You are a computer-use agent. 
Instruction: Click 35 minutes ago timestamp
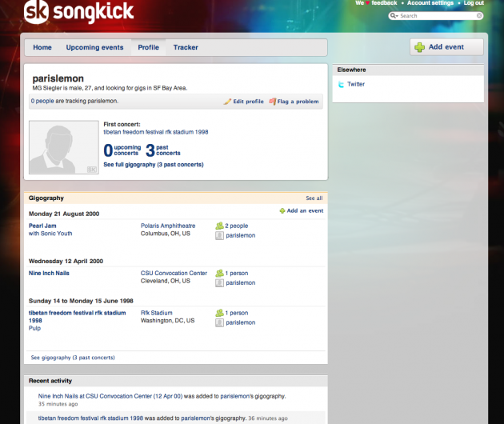click(58, 404)
